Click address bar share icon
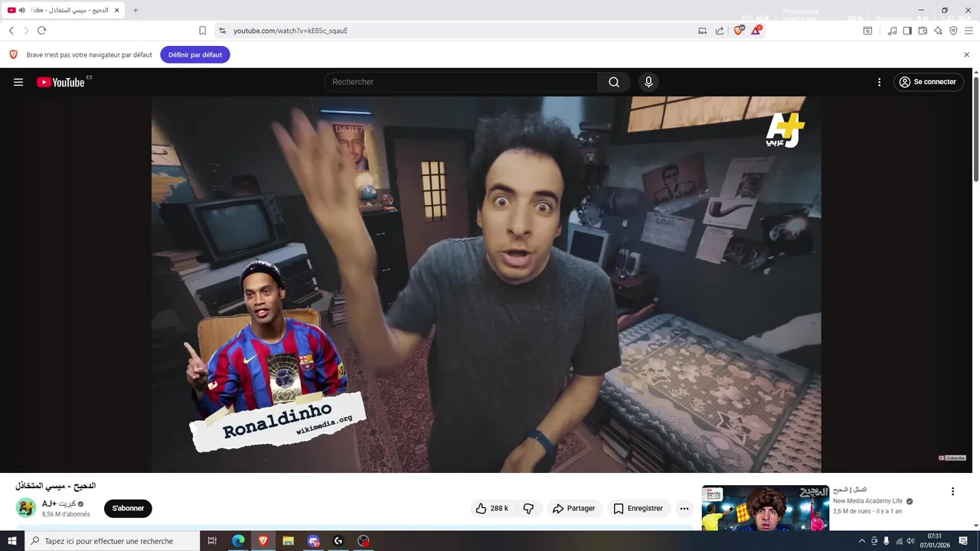 [x=720, y=31]
